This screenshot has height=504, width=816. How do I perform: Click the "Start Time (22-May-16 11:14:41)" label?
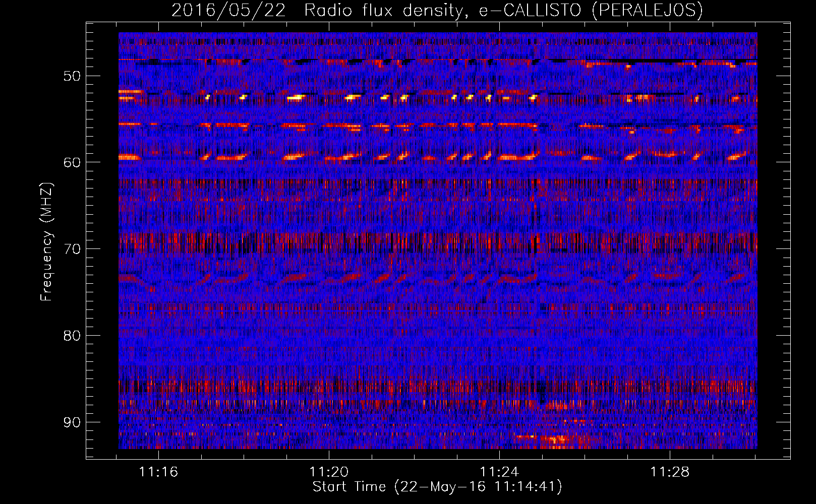437,487
